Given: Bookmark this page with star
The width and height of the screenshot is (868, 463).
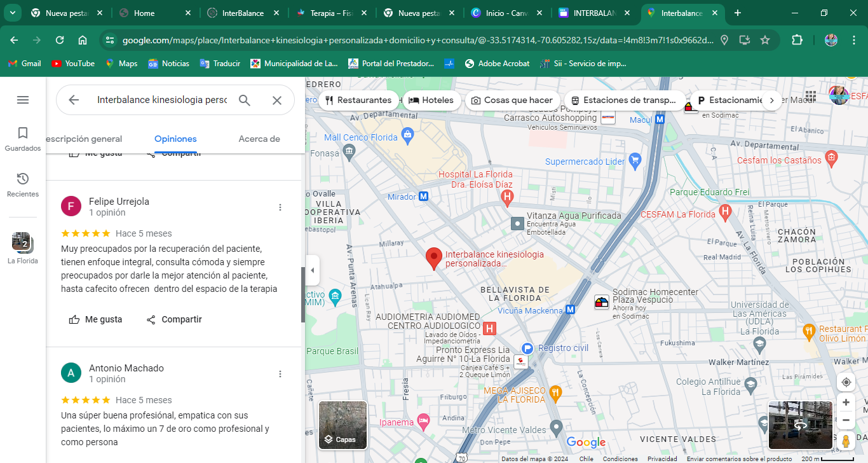Looking at the screenshot, I should pos(765,40).
